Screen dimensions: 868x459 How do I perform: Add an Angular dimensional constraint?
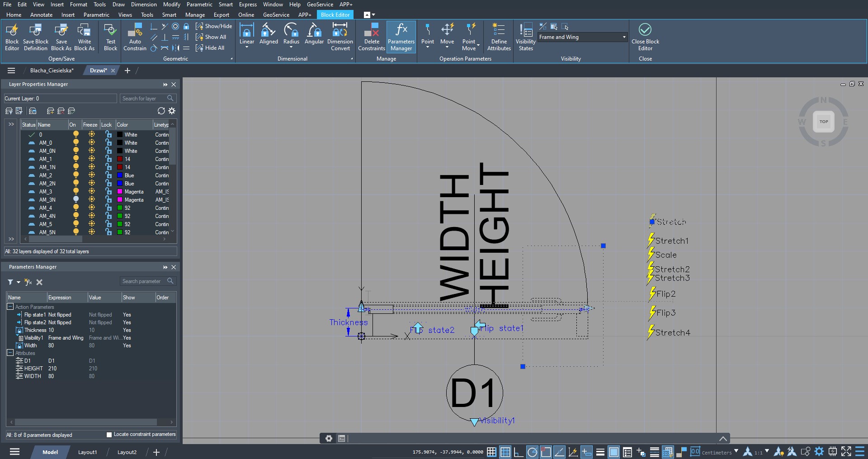click(x=314, y=34)
